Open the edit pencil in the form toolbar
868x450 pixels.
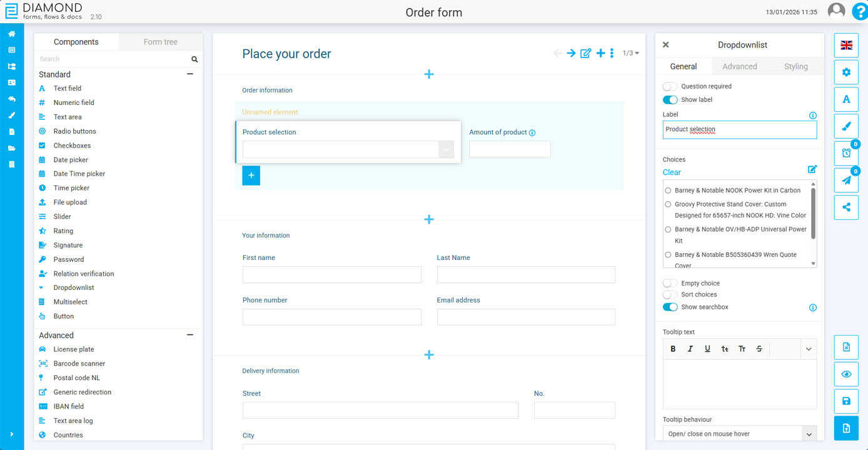(585, 53)
